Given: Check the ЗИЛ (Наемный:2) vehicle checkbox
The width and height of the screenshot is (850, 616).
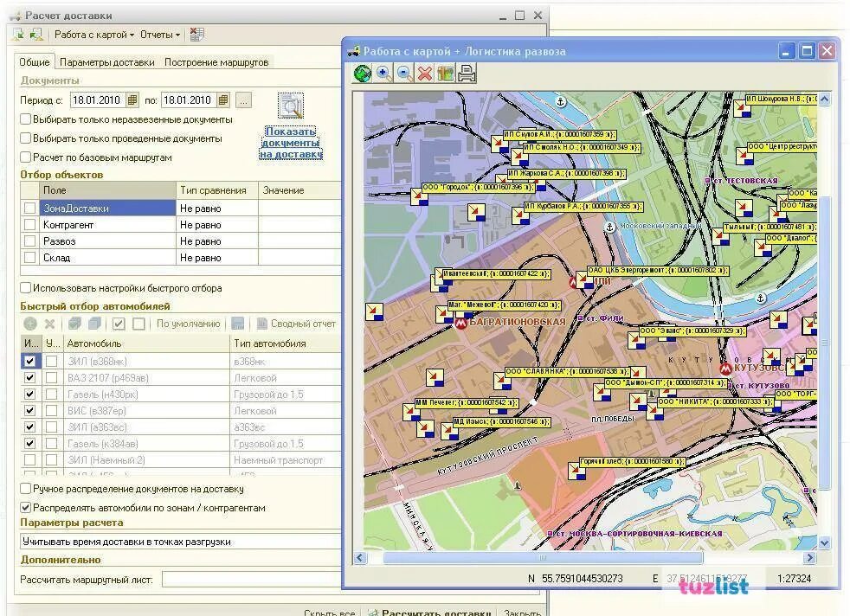Looking at the screenshot, I should (x=29, y=460).
